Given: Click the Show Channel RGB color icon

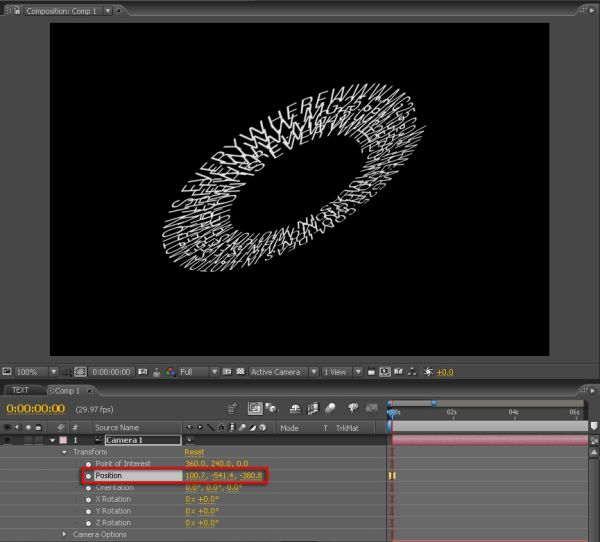Looking at the screenshot, I should pos(170,372).
